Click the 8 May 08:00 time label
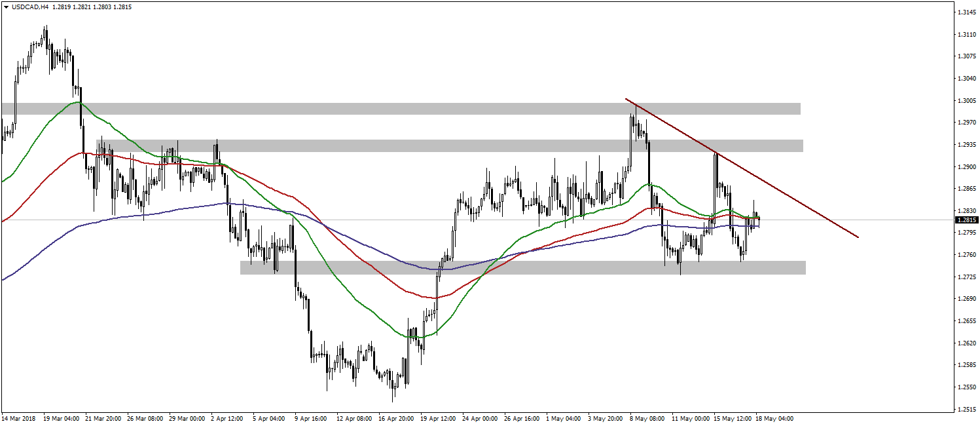This screenshot has height=426, width=980. [649, 417]
